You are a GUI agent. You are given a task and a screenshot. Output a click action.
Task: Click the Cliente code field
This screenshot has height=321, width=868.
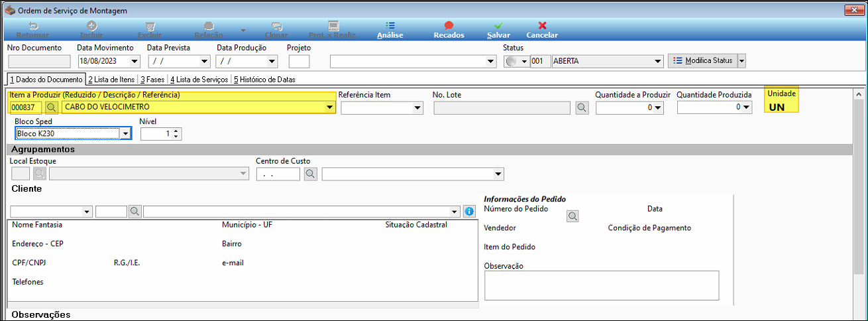pyautogui.click(x=111, y=212)
